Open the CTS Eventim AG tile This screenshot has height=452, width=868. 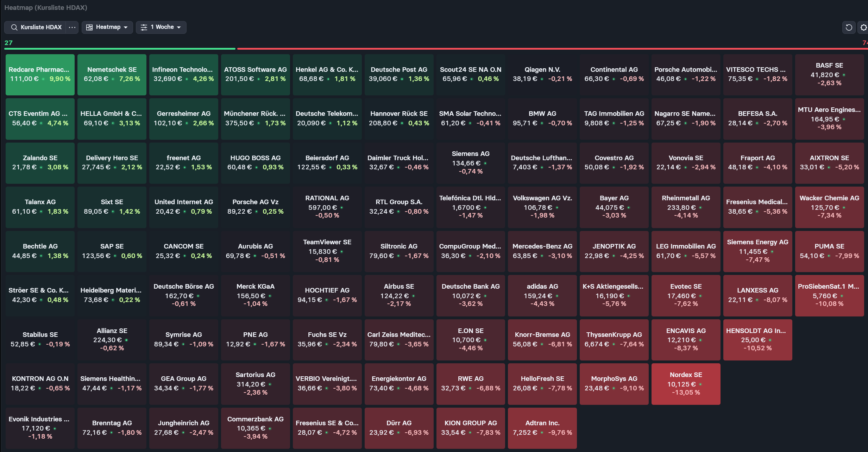[x=40, y=119]
